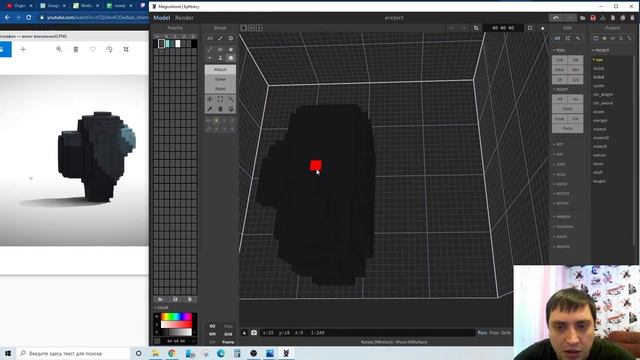This screenshot has width=640, height=360.
Task: Open chr_knight in the Project list
Action: (x=603, y=94)
